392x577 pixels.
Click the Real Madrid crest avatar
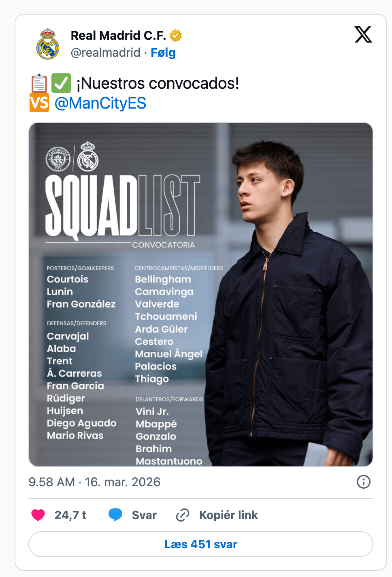48,44
